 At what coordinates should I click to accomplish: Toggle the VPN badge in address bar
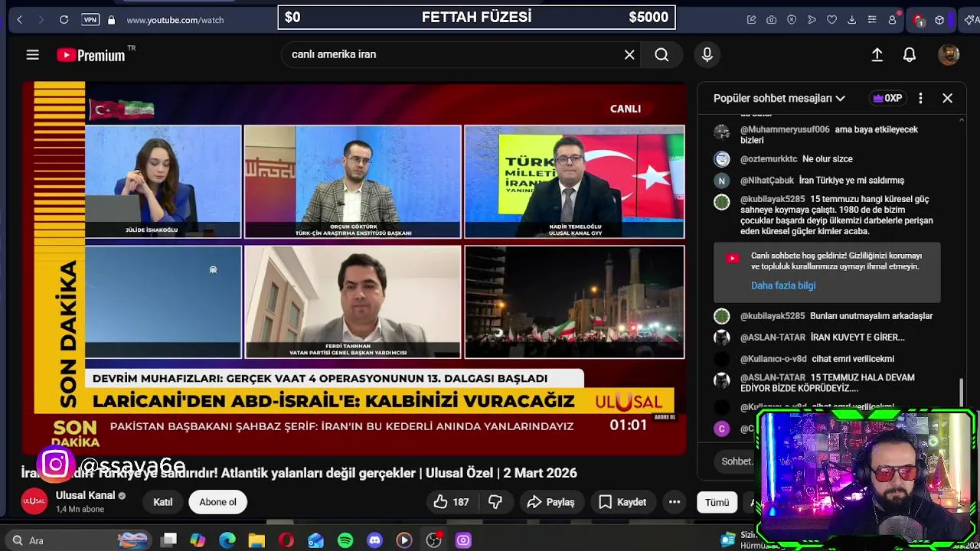(x=90, y=20)
